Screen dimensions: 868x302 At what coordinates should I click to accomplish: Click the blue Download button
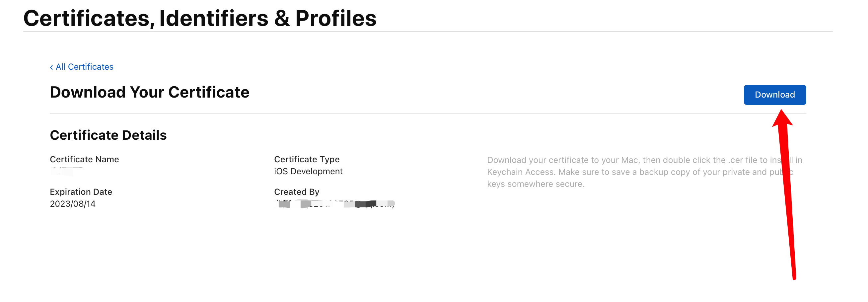tap(774, 95)
